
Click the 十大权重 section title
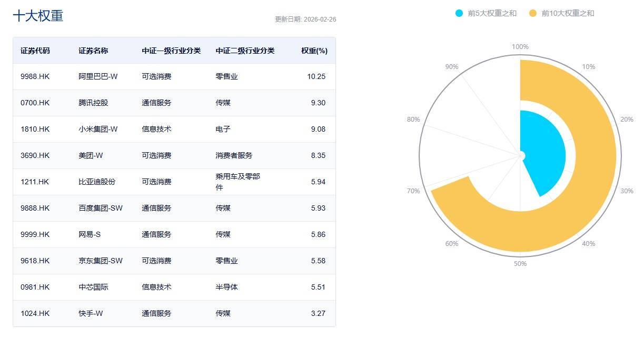coord(38,16)
